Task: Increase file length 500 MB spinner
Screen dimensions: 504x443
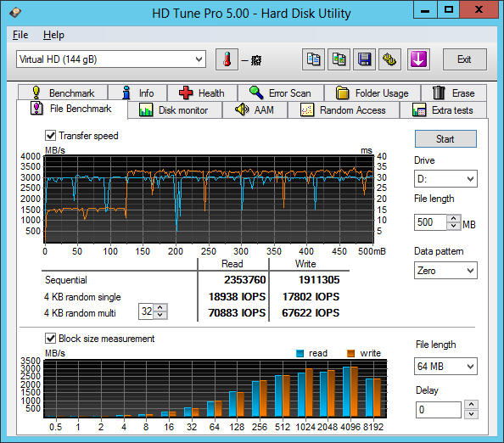Action: (454, 218)
